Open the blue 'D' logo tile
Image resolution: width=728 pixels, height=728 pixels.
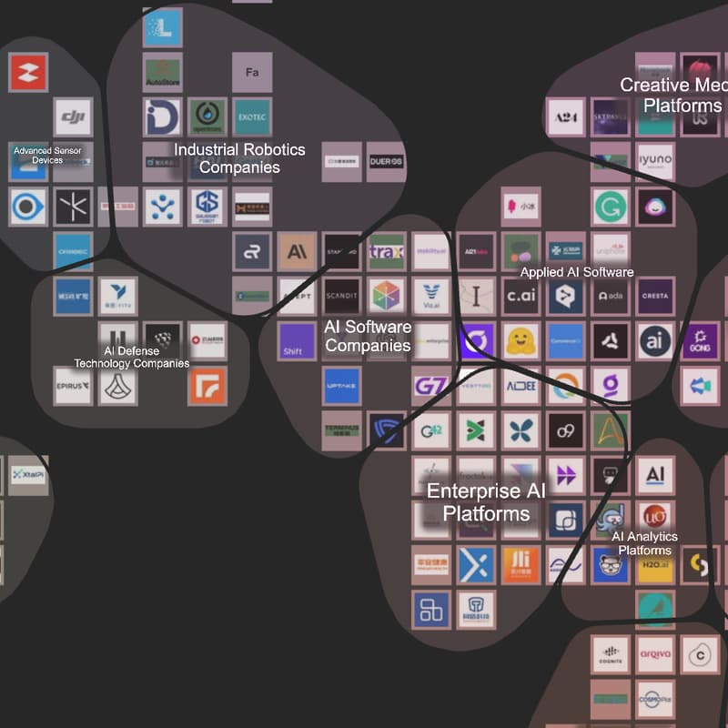pyautogui.click(x=163, y=117)
